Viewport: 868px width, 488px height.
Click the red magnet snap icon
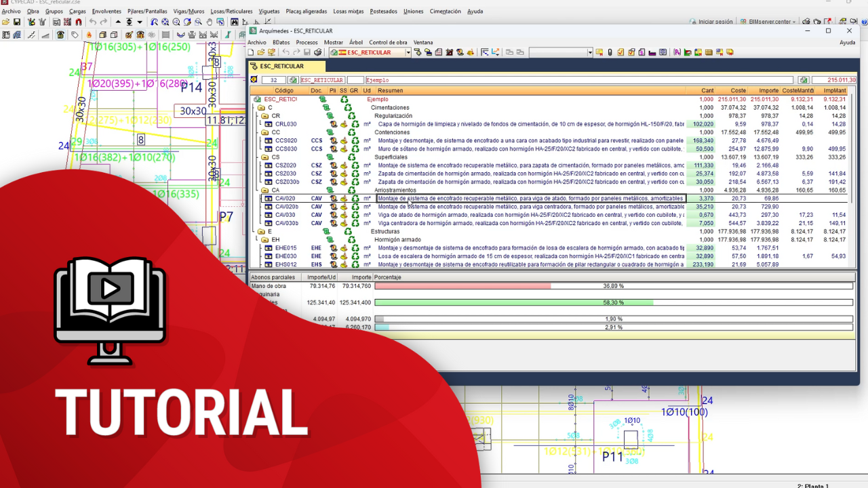coord(79,22)
